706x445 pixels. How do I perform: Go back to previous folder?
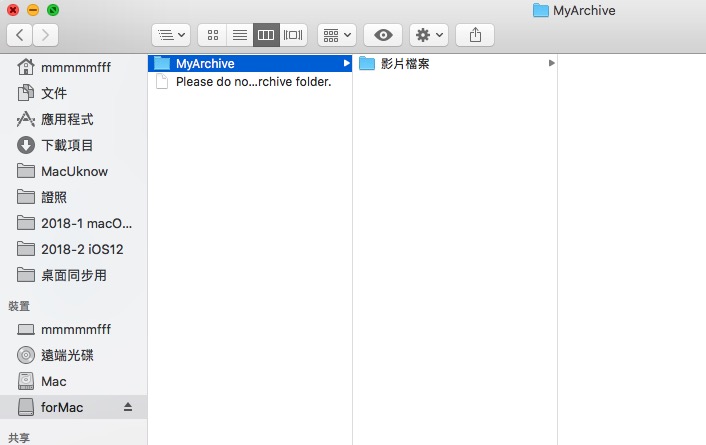[x=20, y=35]
